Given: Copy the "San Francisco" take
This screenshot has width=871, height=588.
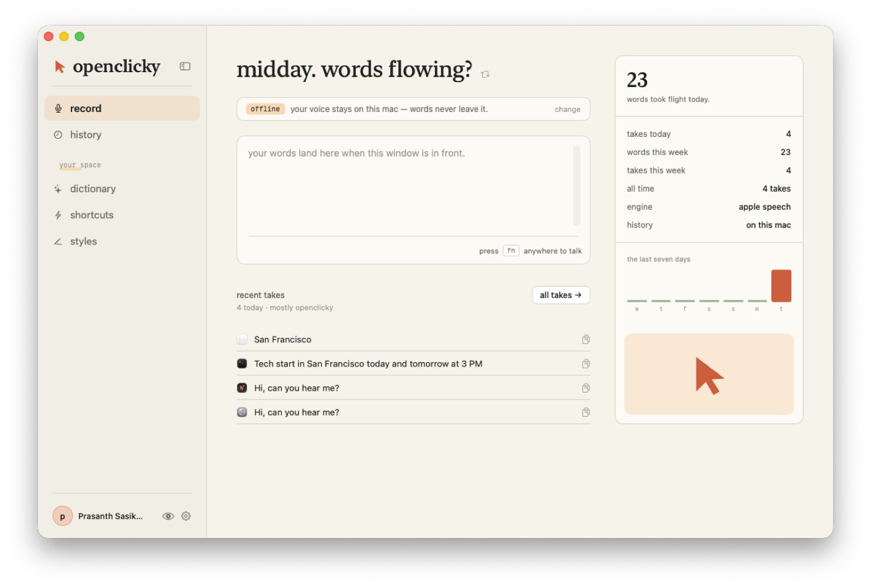Looking at the screenshot, I should pos(585,340).
